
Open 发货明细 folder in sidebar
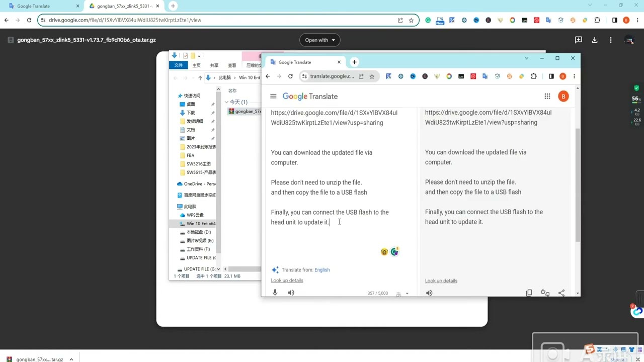[195, 121]
